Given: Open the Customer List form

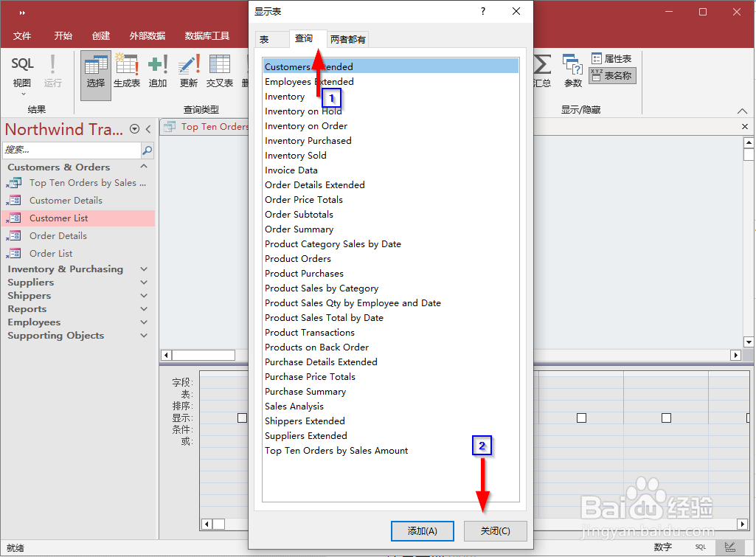Looking at the screenshot, I should [x=78, y=218].
